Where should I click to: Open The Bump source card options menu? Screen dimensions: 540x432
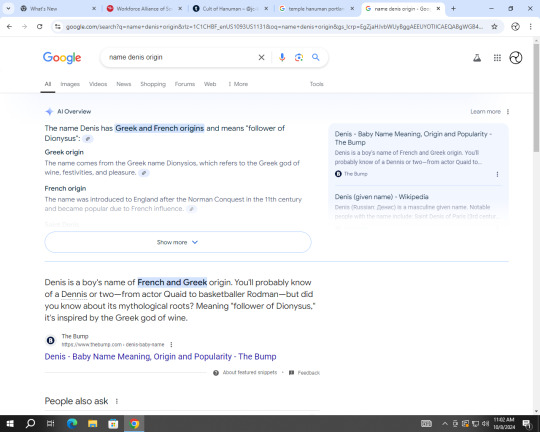coord(497,174)
